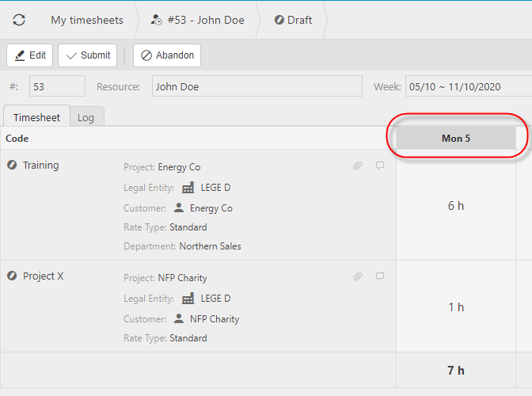Go to My timesheets breadcrumb
The width and height of the screenshot is (532, 396).
(87, 20)
